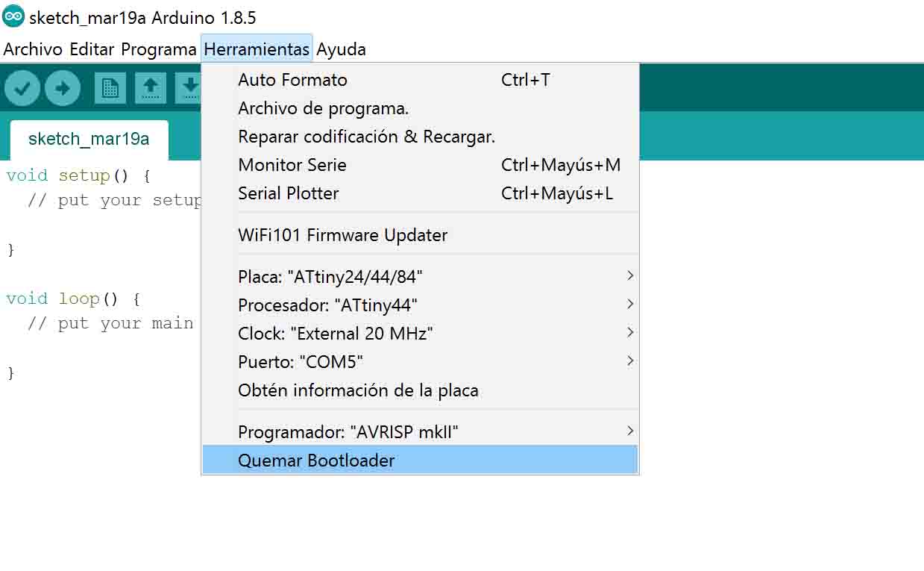Click Quemar Bootloader

click(x=421, y=461)
